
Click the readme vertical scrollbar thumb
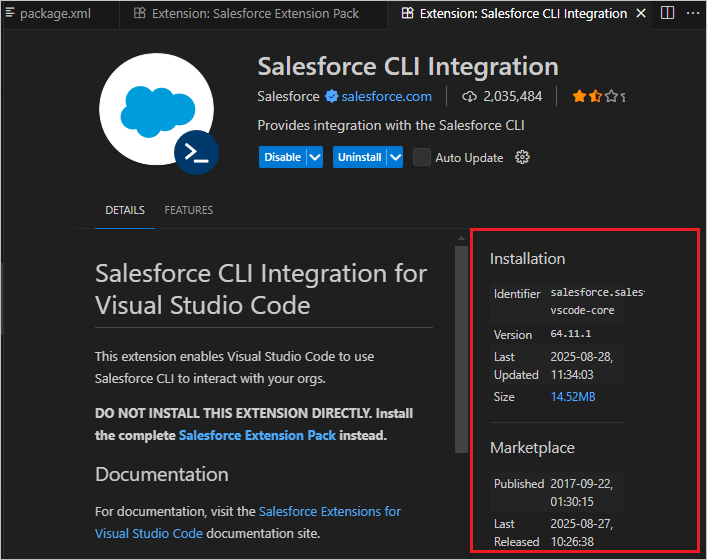point(461,349)
